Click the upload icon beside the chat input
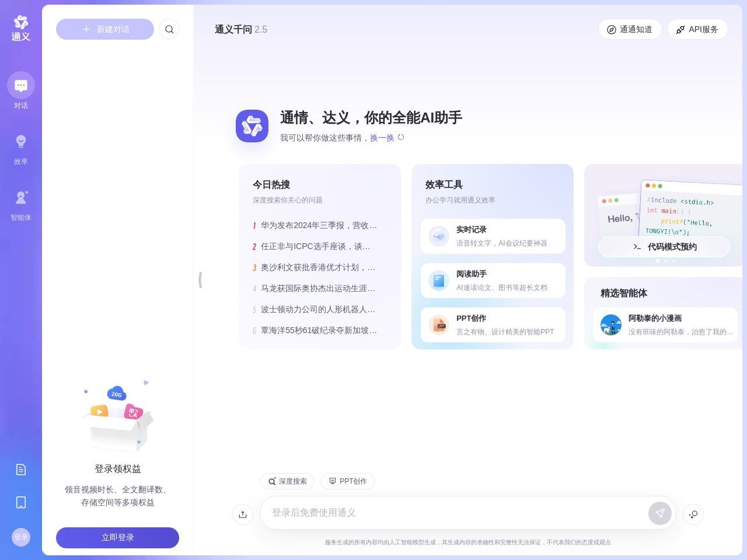This screenshot has width=747, height=560. coord(243,514)
